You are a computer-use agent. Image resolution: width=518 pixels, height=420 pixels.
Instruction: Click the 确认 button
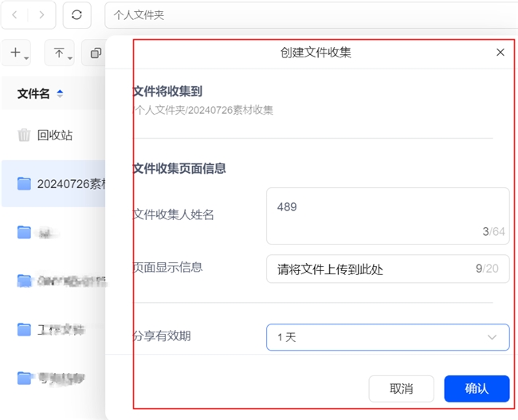477,389
